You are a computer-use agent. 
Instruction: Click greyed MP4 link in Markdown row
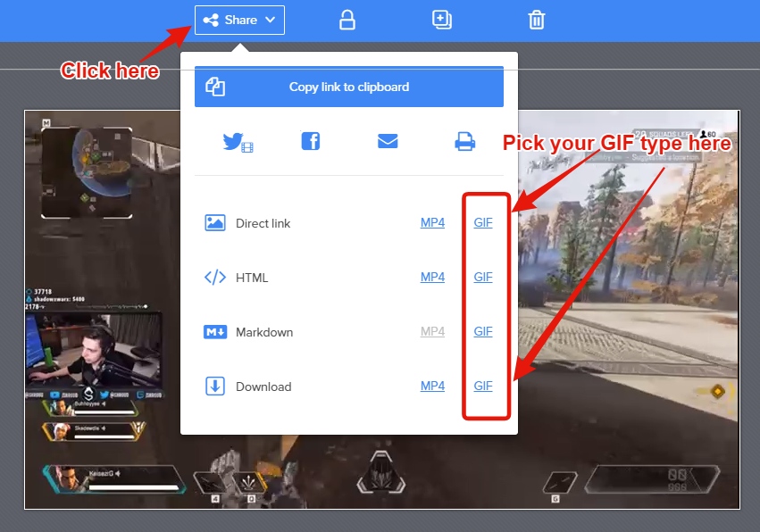pos(432,331)
